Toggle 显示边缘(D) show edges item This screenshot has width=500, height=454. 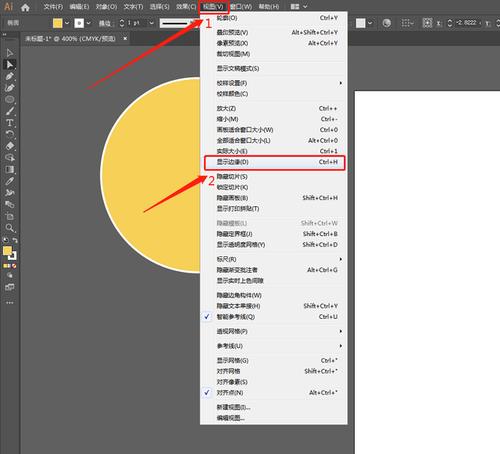coord(273,162)
